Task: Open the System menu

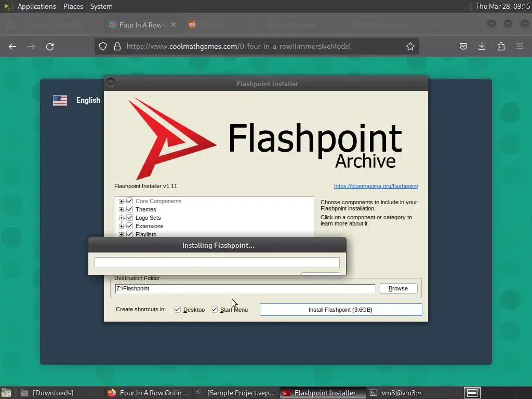Action: pyautogui.click(x=101, y=6)
